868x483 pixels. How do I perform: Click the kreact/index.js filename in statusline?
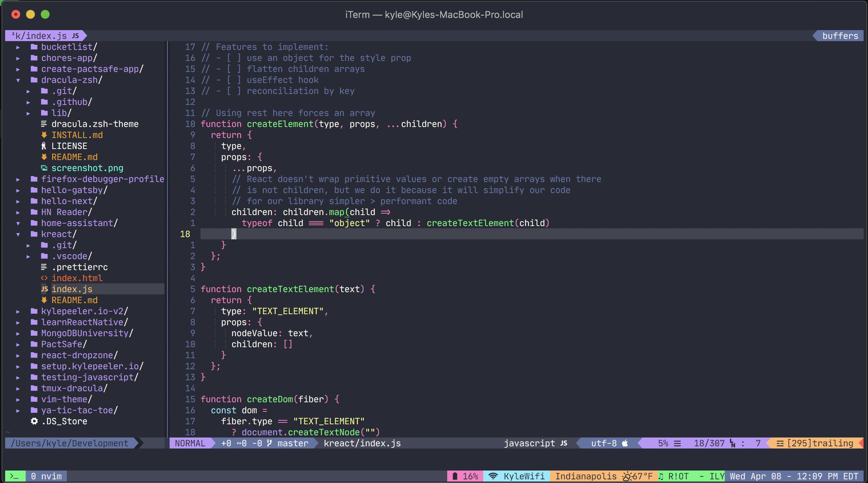click(362, 443)
